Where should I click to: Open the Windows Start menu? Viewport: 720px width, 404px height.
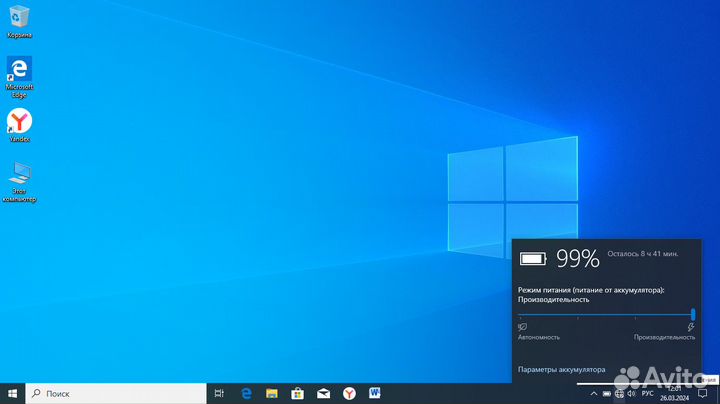[x=12, y=393]
